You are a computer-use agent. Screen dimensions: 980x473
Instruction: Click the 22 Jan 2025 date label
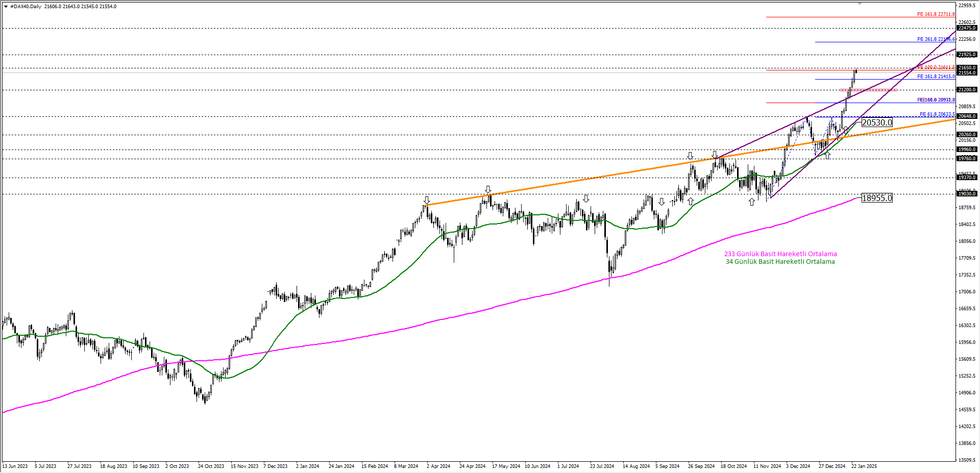pos(864,466)
